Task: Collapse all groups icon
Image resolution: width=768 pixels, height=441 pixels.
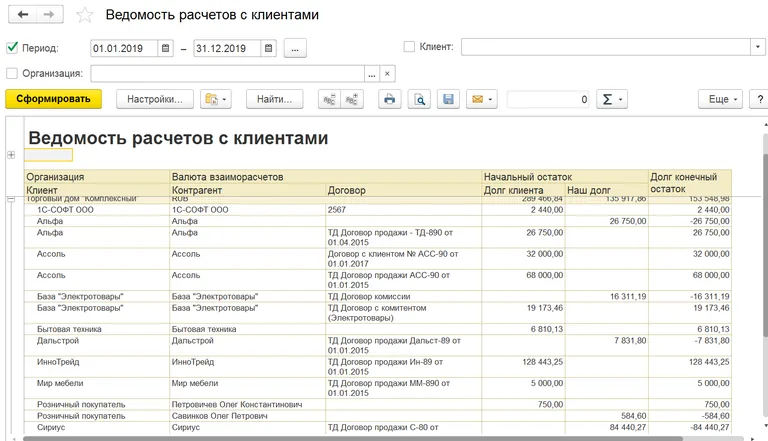Action: coord(330,99)
